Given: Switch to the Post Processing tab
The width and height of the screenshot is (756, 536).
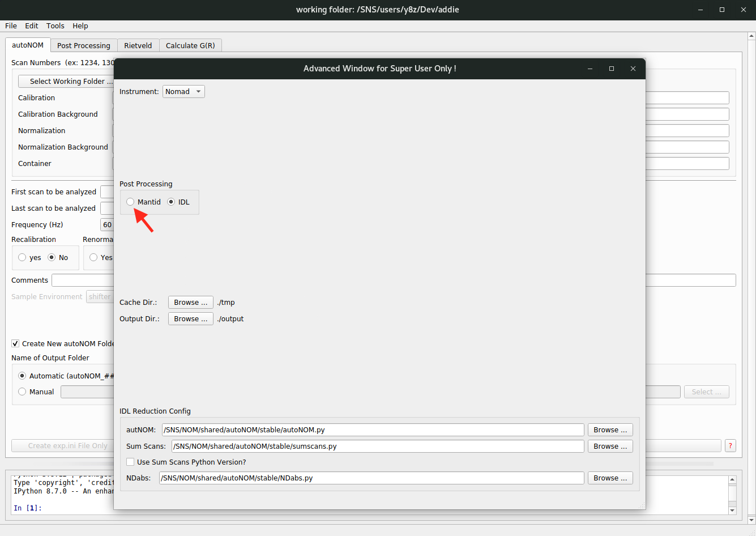Looking at the screenshot, I should coord(84,46).
